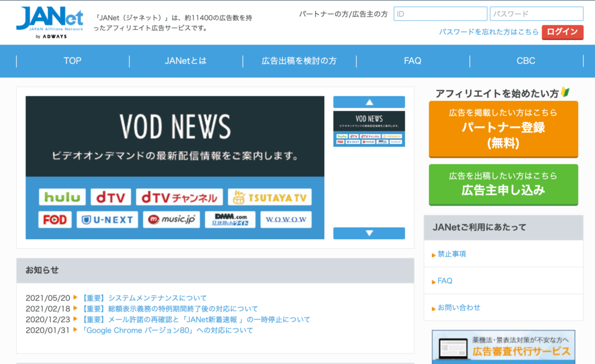This screenshot has height=364, width=595.
Task: Click the 広告審査代行サービス banner
Action: [504, 347]
